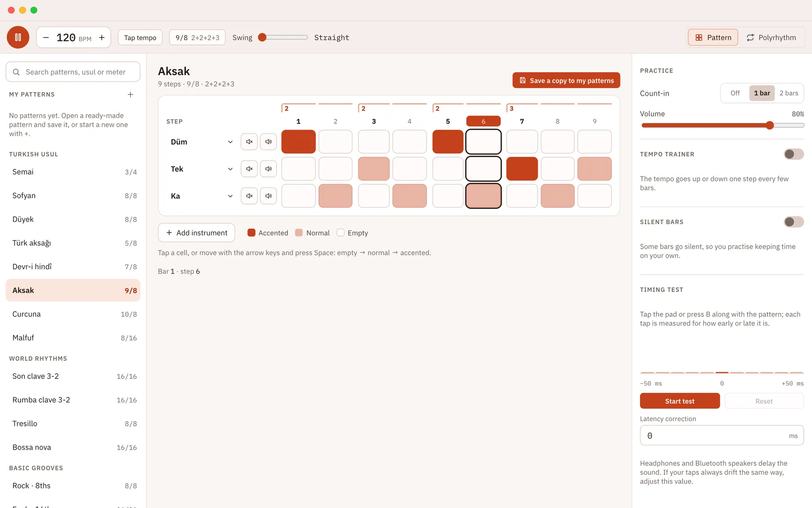Click the Tek row speaker icon
The height and width of the screenshot is (508, 812).
pyautogui.click(x=268, y=169)
